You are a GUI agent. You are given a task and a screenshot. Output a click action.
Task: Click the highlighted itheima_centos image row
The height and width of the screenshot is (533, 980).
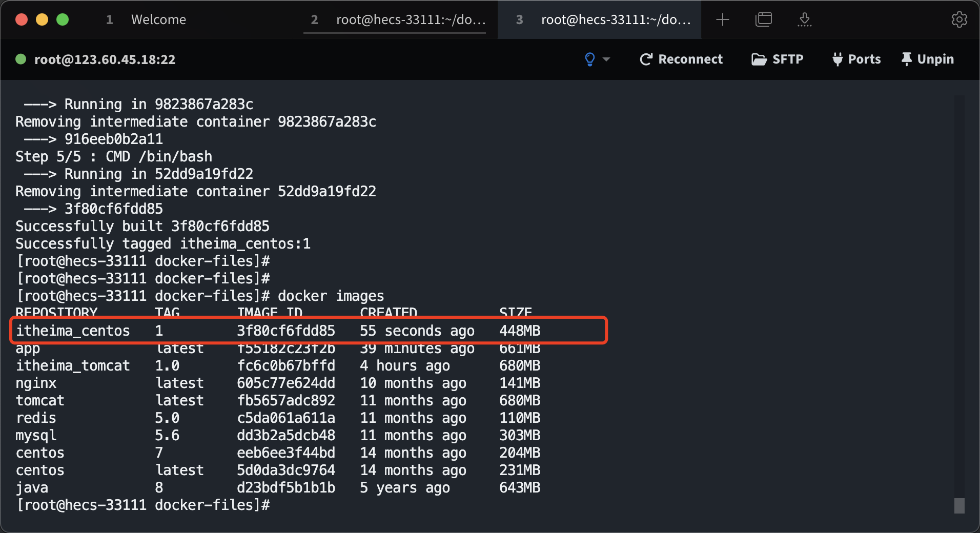coord(308,331)
